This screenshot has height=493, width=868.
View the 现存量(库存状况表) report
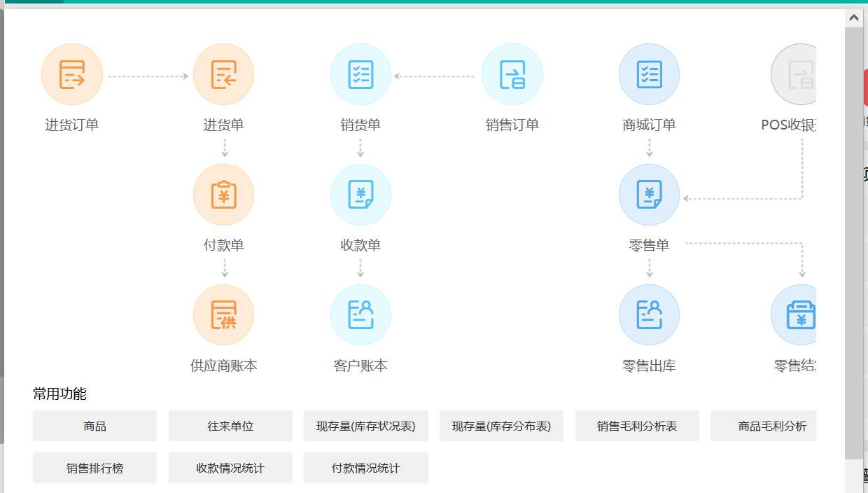click(366, 426)
